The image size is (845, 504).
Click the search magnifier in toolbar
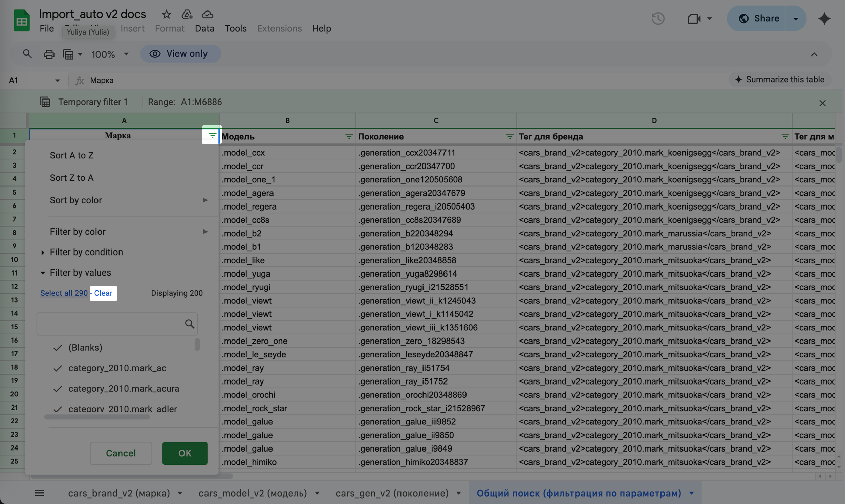click(27, 54)
